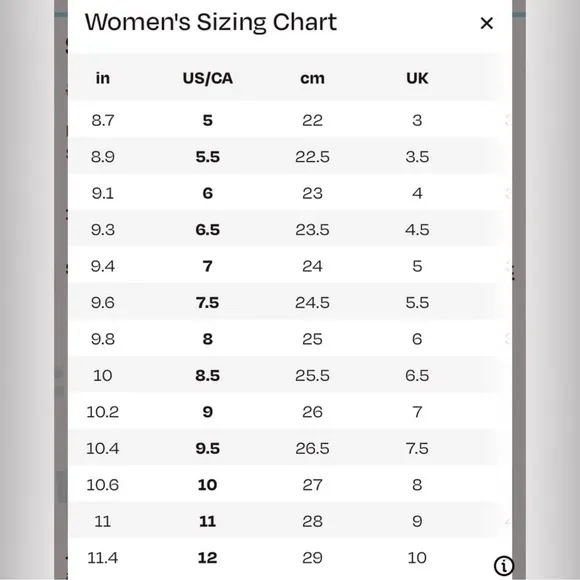
Task: Click the in column header
Action: (102, 78)
